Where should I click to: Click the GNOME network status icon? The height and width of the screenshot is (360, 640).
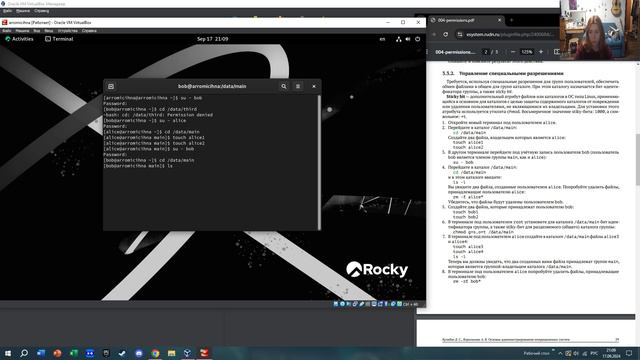point(398,39)
